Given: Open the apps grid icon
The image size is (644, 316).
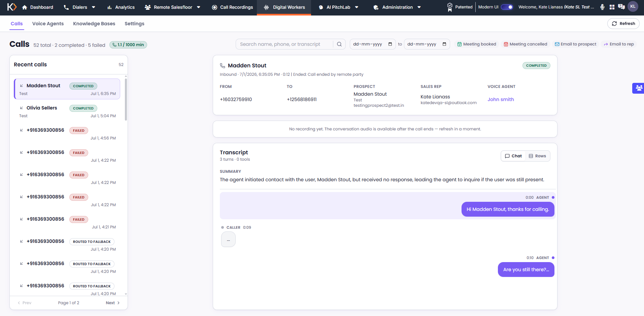Looking at the screenshot, I should click(612, 7).
